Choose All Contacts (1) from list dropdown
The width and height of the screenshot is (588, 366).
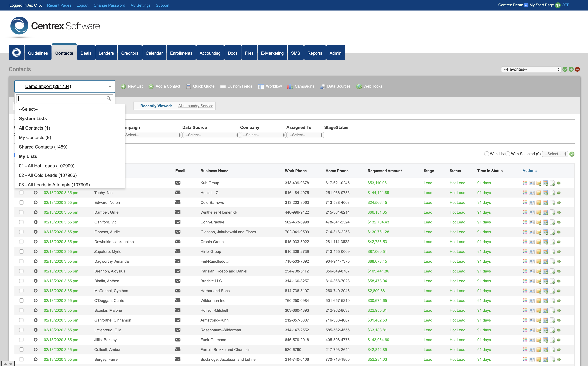70,128
